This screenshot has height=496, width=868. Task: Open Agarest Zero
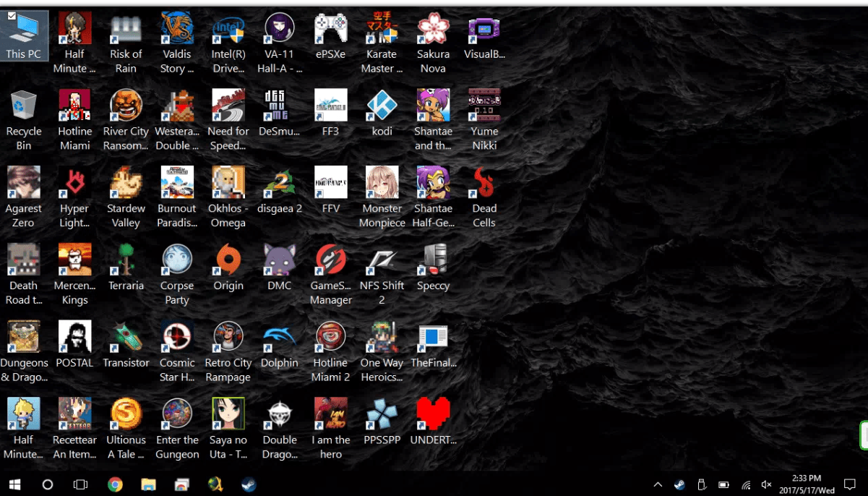click(24, 182)
